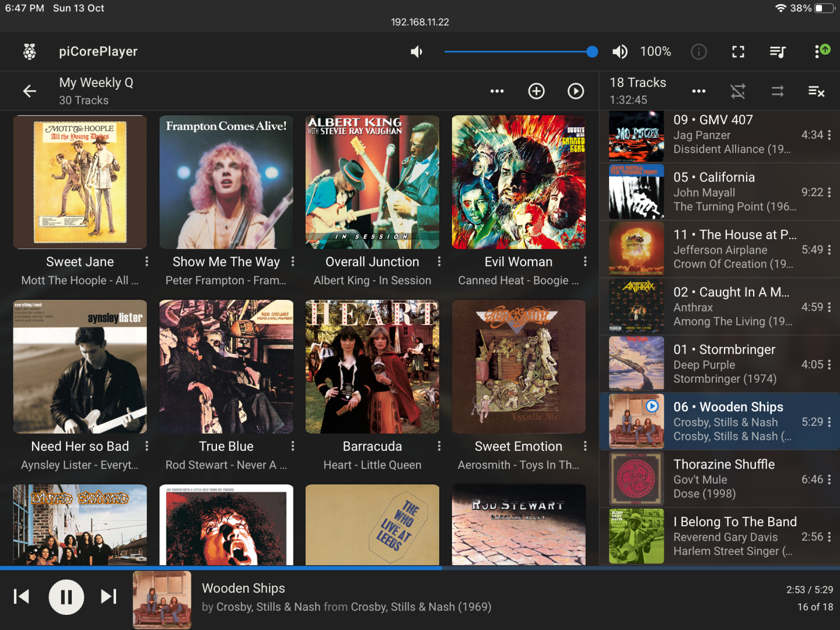Open menu for Show Me The Way
This screenshot has width=840, height=630.
[293, 261]
